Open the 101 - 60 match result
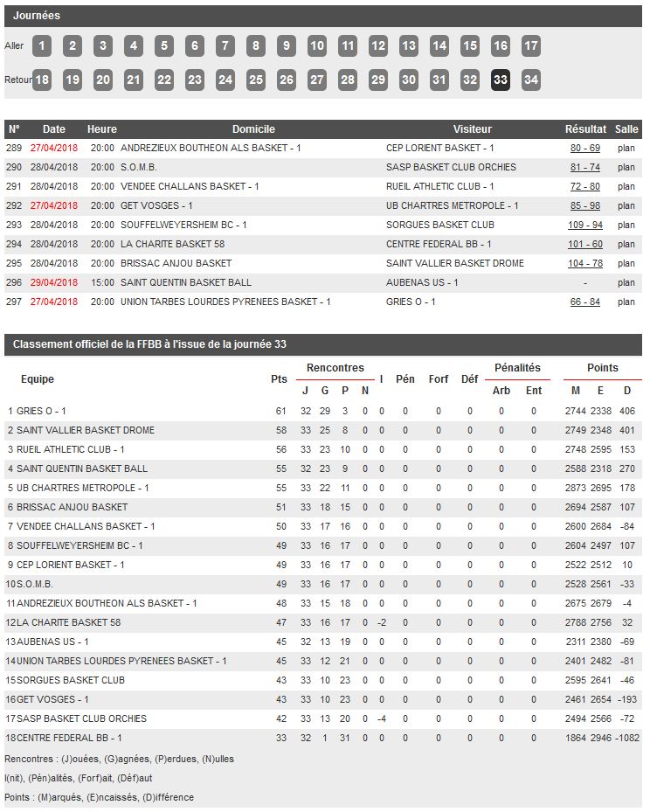Viewport: 650px width, 812px height. (584, 245)
